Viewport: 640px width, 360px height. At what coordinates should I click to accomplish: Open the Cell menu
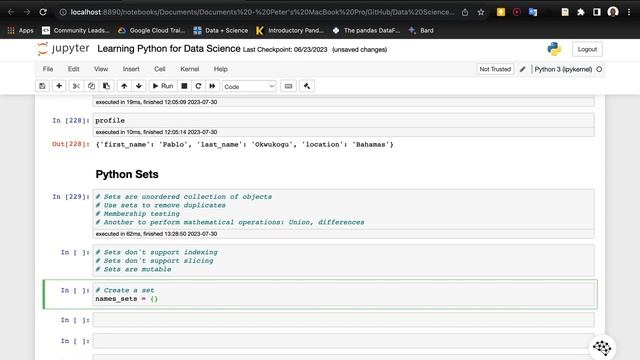coord(160,69)
